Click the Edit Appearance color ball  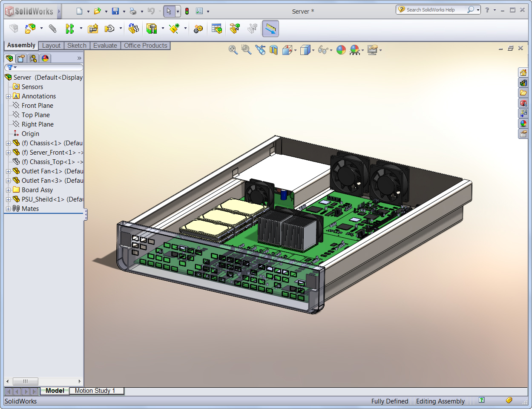[x=341, y=50]
